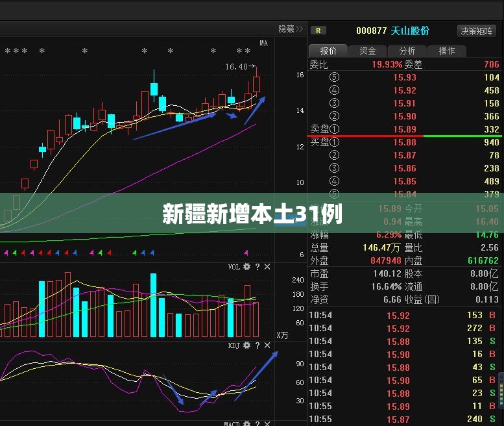
Task: Open VOL indicator help question mark
Action: (x=257, y=267)
